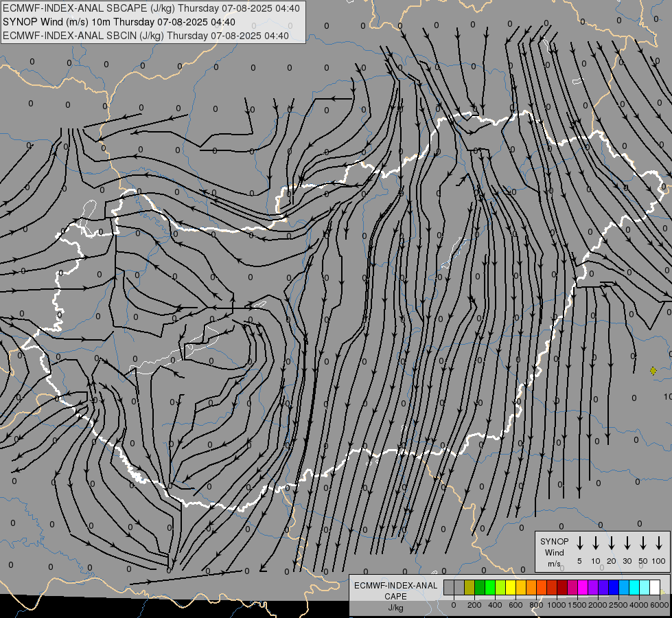This screenshot has width=672, height=618.
Task: Click the 5 m/s wind speed label
Action: point(579,561)
